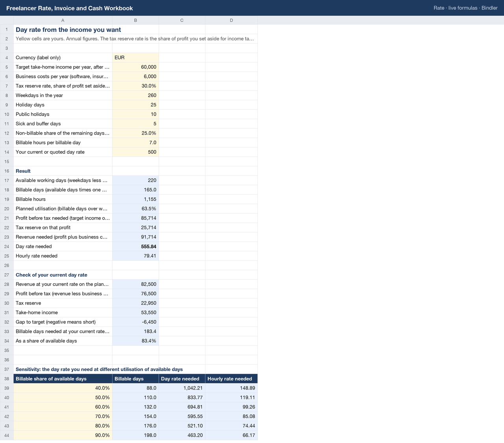
Task: Click 'Hourly rate needed' table header
Action: coord(232,378)
